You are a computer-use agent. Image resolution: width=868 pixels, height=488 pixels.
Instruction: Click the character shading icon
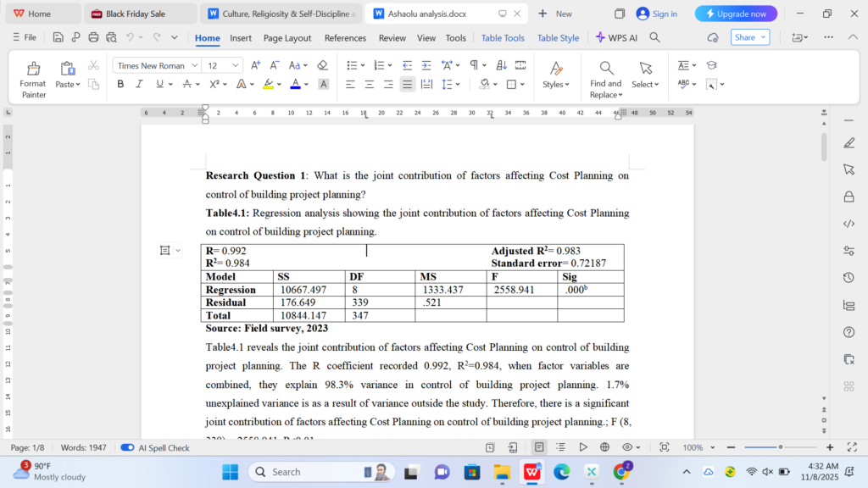click(323, 84)
